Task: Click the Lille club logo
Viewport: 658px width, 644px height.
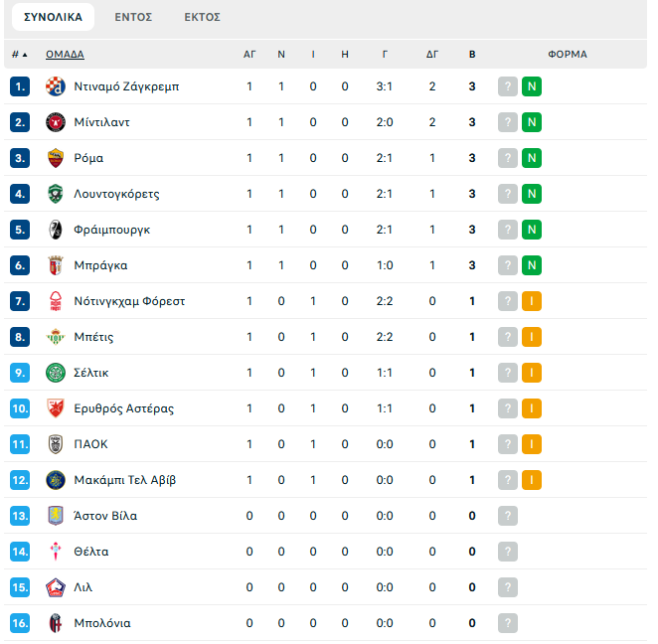Action: click(56, 587)
